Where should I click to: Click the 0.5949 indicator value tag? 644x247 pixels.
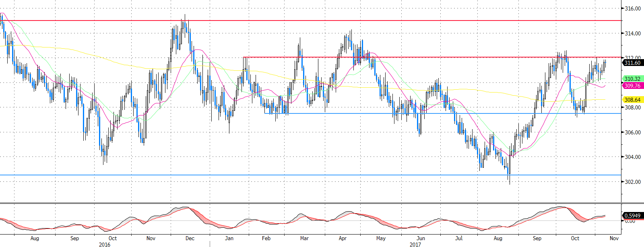point(632,216)
